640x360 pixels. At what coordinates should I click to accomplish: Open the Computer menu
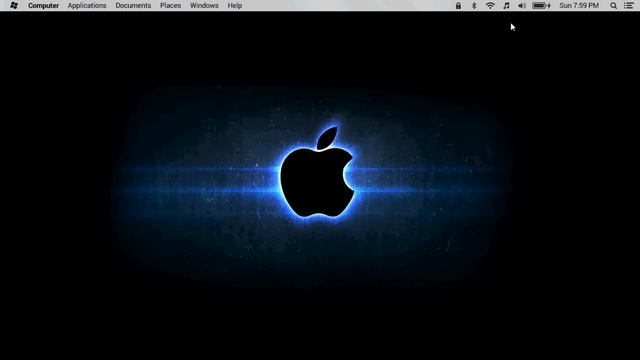click(43, 5)
